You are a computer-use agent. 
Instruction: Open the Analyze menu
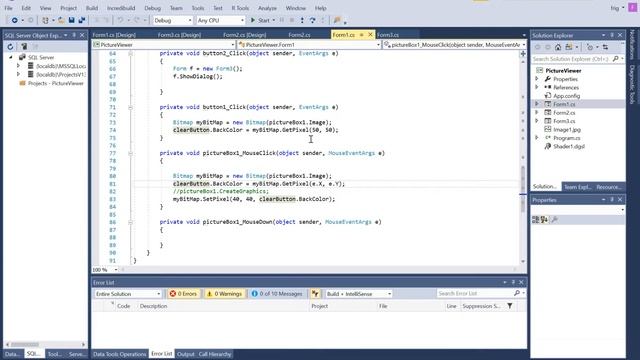267,8
